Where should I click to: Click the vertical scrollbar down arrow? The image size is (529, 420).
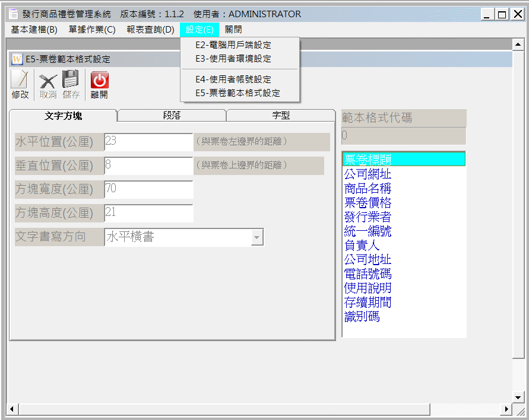[x=518, y=397]
